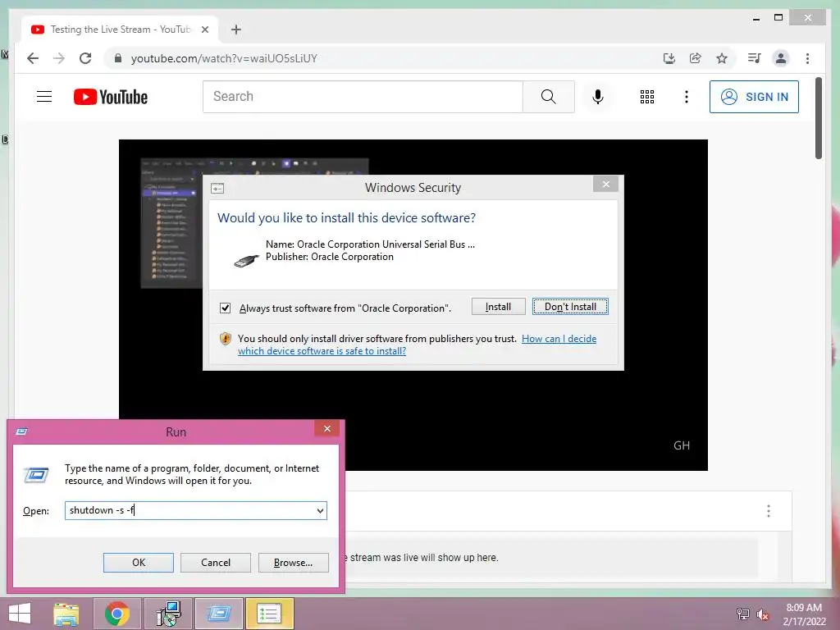Click the muted volume tray icon
840x630 pixels.
(x=762, y=614)
